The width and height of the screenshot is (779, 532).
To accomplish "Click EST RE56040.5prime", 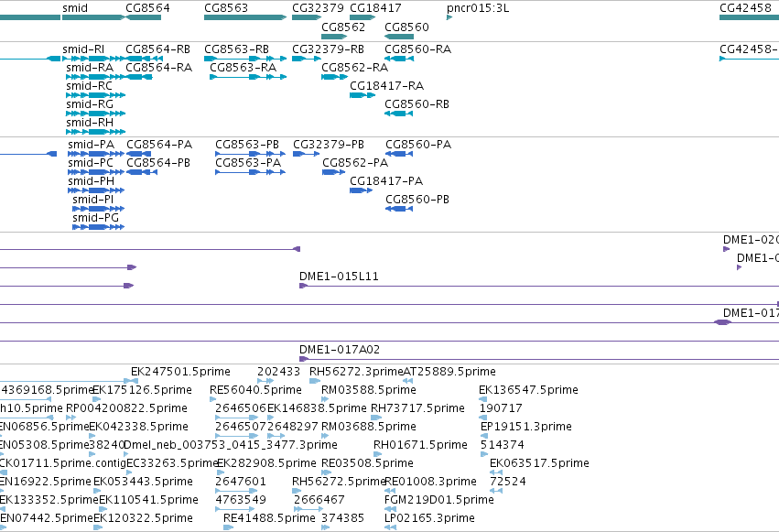I will point(256,390).
